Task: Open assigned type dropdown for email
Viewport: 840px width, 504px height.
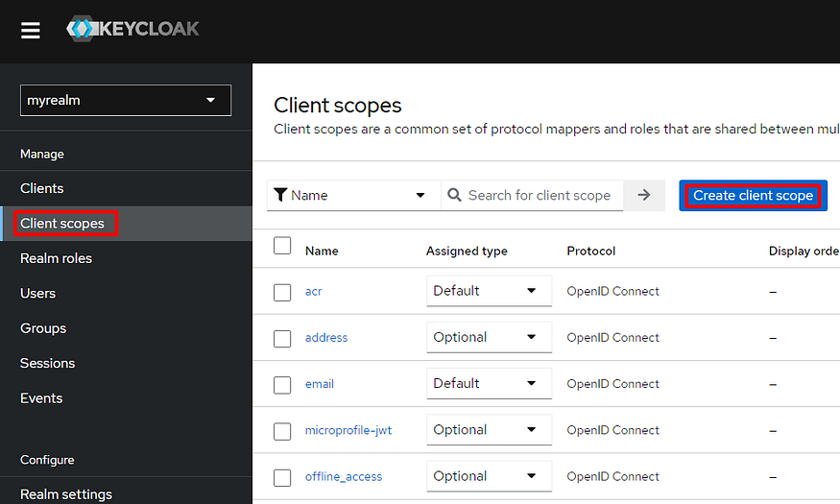Action: 489,383
